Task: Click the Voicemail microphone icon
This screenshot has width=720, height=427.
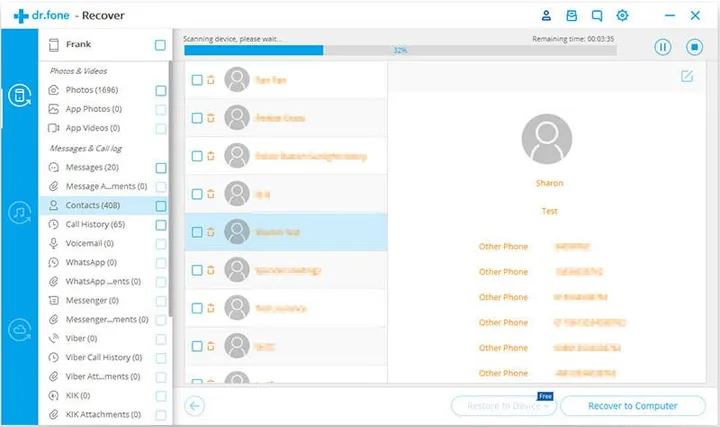Action: pos(54,243)
